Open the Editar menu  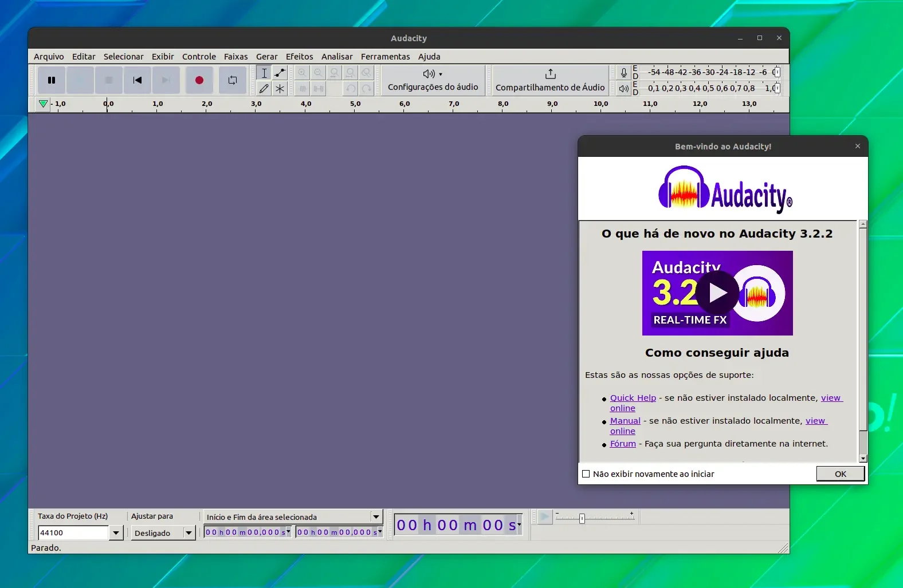tap(84, 57)
